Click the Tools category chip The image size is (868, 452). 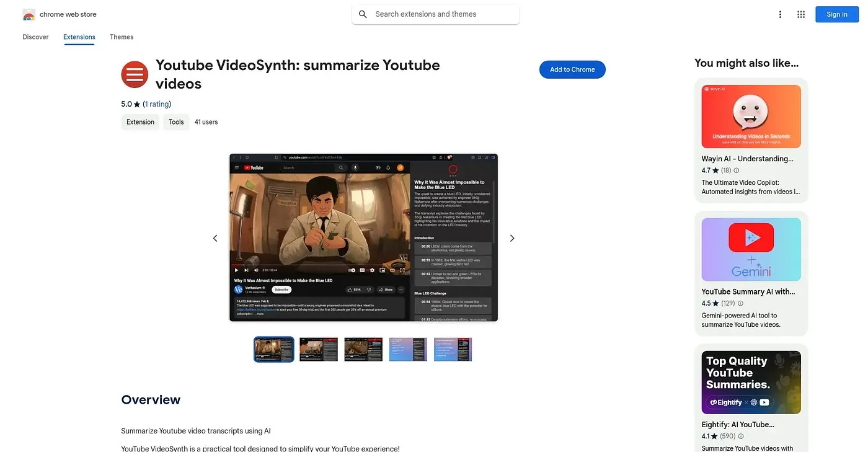pos(176,122)
